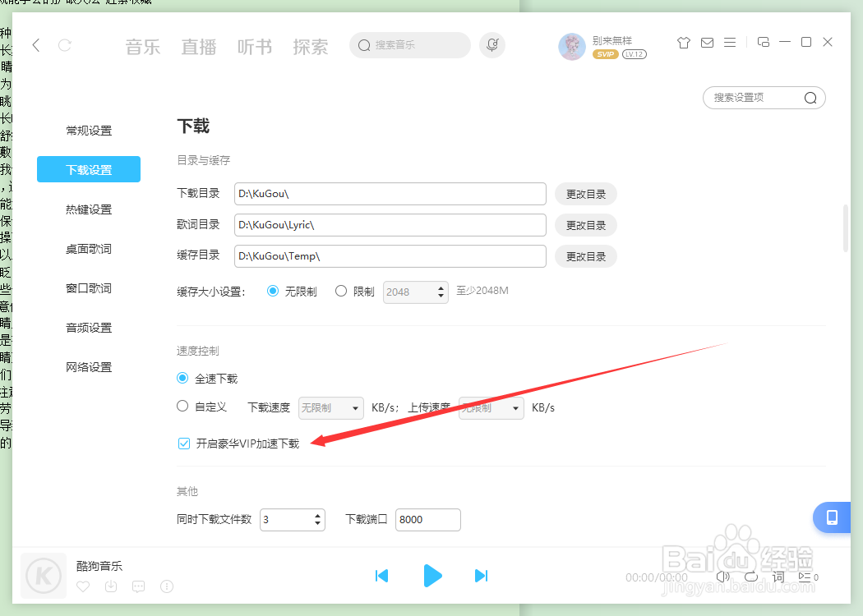
Task: Toggle desktop lyrics 词 icon
Action: point(778,577)
